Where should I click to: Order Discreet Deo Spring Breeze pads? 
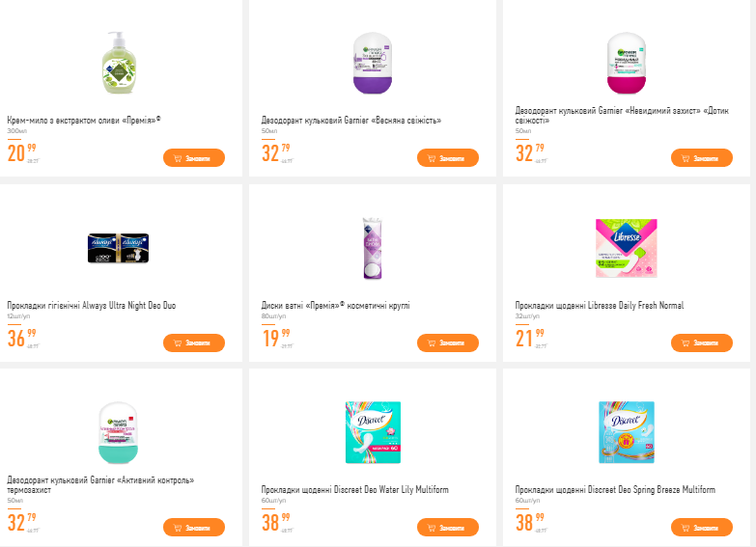pos(701,528)
